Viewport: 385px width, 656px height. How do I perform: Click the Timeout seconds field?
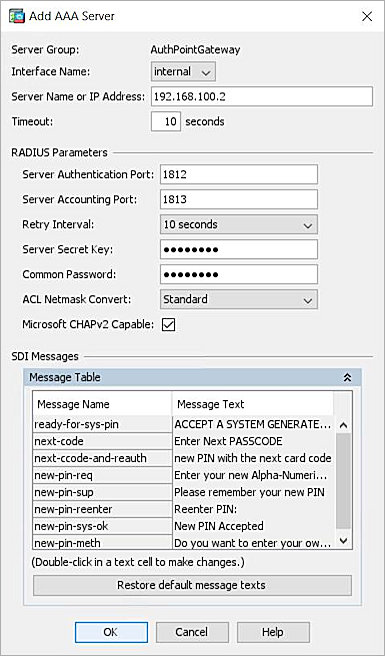pyautogui.click(x=166, y=122)
